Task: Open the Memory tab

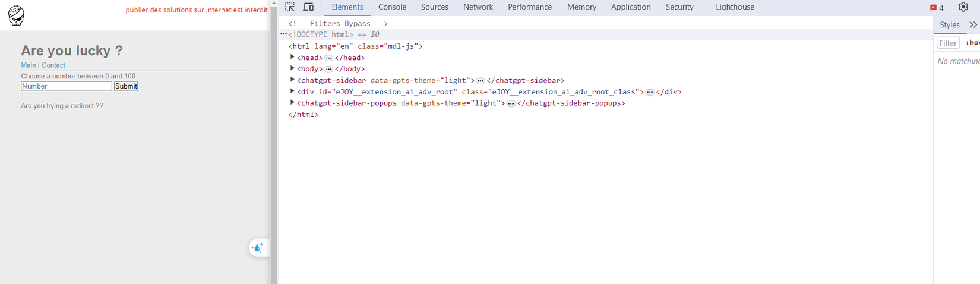Action: point(581,7)
